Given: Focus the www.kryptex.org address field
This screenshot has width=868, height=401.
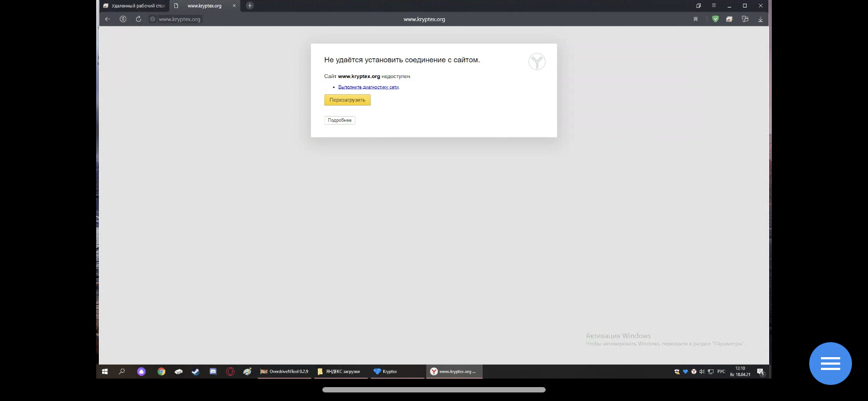Looking at the screenshot, I should (180, 19).
